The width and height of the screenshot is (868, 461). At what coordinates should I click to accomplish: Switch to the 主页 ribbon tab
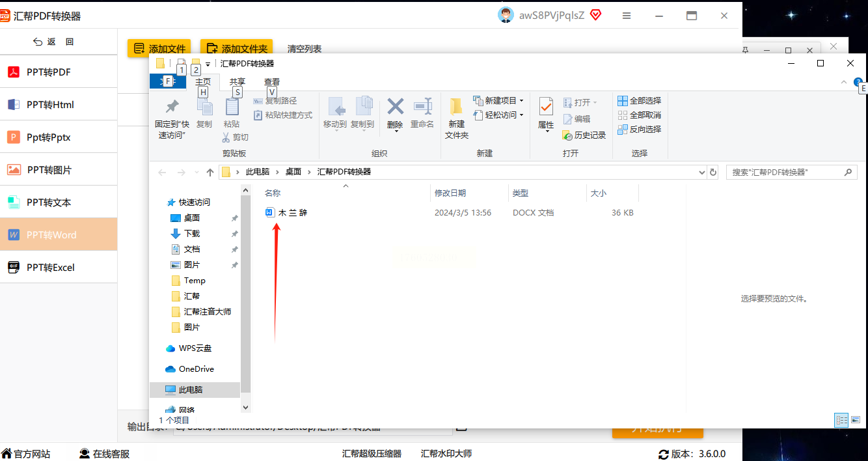pyautogui.click(x=203, y=81)
